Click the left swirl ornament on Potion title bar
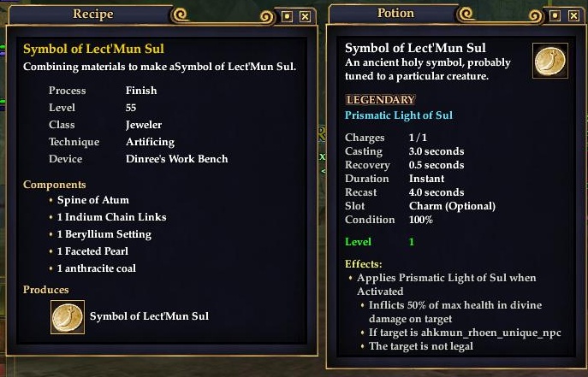The height and width of the screenshot is (377, 588). point(466,15)
